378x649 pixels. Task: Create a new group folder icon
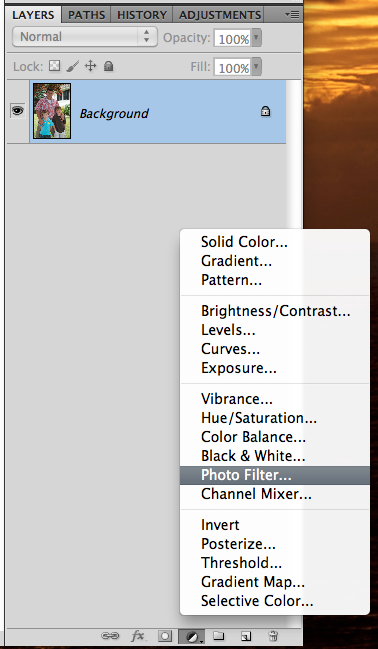click(x=218, y=635)
